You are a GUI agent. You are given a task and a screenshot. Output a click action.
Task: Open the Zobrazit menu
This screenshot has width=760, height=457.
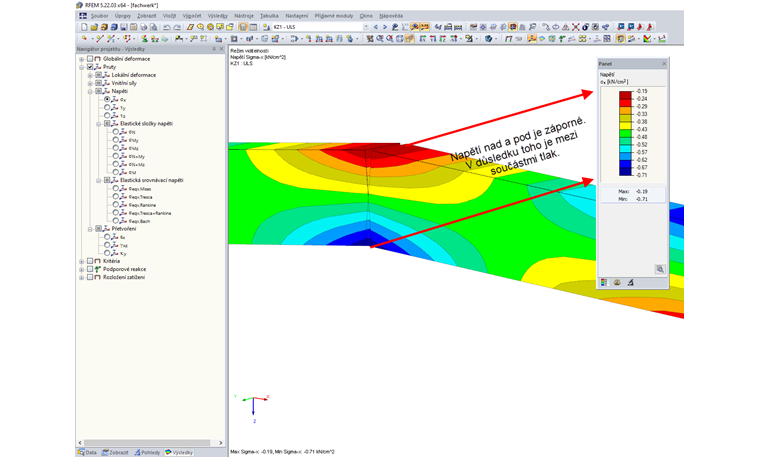coord(146,16)
